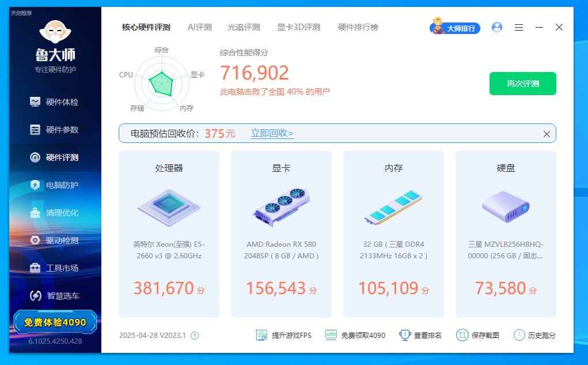Image resolution: width=588 pixels, height=365 pixels.
Task: Click the 免费领取4090 monitor icon
Action: 331,335
